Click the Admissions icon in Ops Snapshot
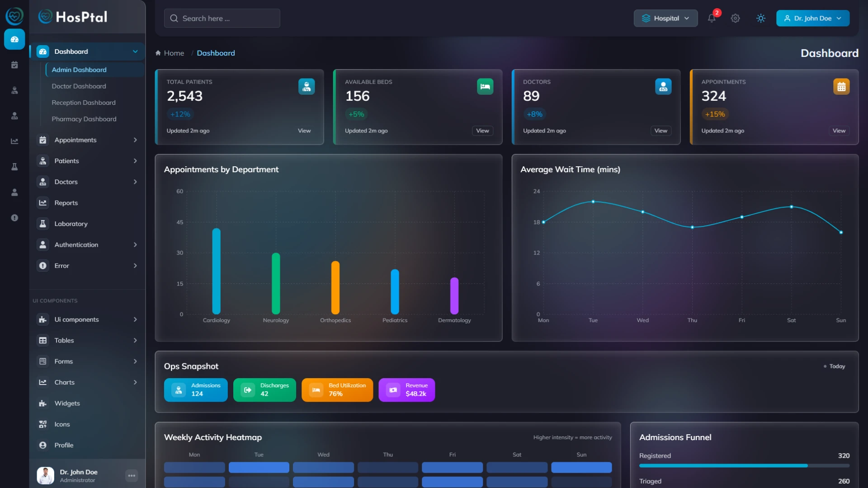Screen dimensions: 868x488 pyautogui.click(x=179, y=390)
